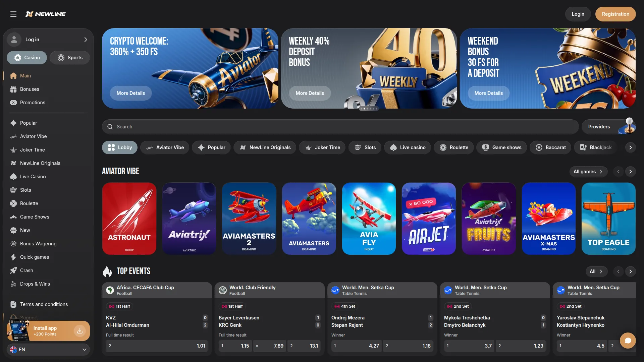
Task: Open the AirJet game thumbnail
Action: [x=429, y=219]
